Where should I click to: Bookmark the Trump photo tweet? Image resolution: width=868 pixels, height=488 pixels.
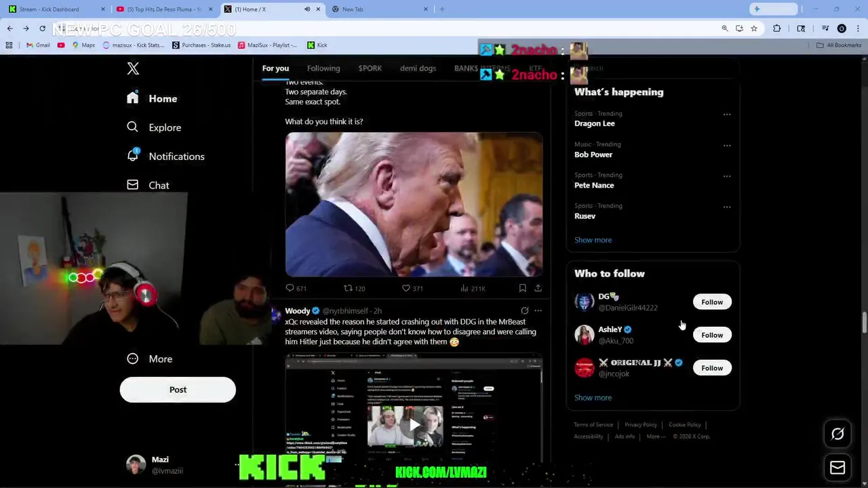click(522, 288)
